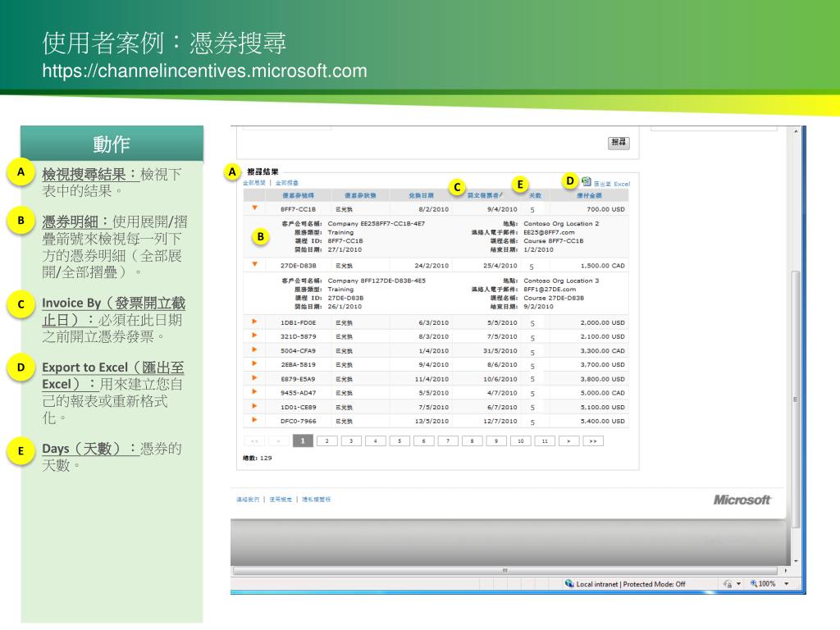The image size is (840, 630).
Task: Click the 搜尋 search button
Action: pos(619,143)
